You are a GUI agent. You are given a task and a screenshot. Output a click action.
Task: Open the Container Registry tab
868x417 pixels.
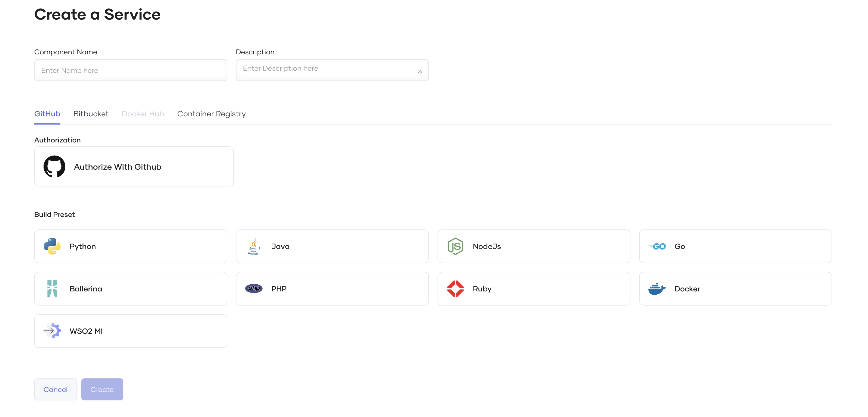click(x=212, y=114)
